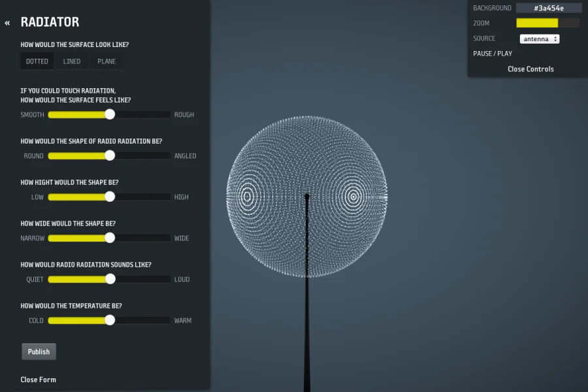The image size is (588, 392).
Task: Toggle PAUSE / PLAY animation
Action: [493, 54]
